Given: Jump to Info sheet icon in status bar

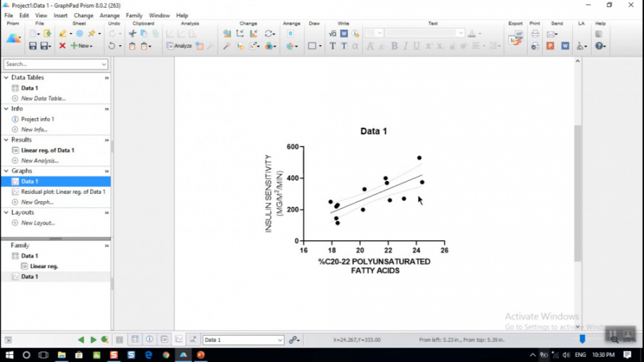Looking at the screenshot, I should (x=150, y=339).
